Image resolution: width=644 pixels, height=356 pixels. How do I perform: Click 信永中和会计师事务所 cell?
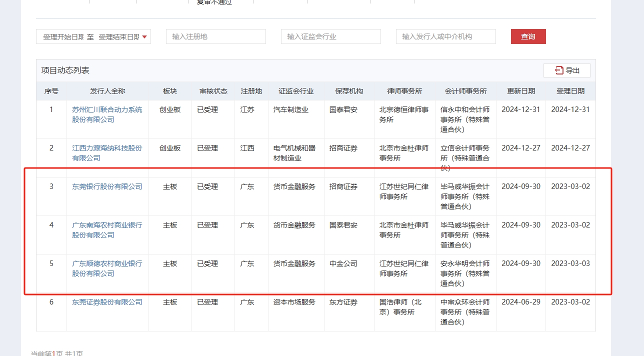click(465, 119)
